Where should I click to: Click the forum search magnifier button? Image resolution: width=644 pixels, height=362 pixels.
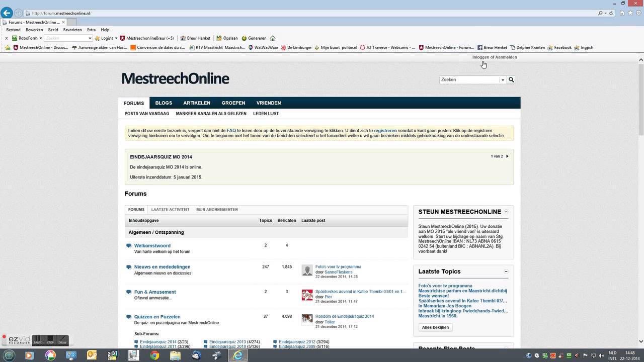click(511, 80)
